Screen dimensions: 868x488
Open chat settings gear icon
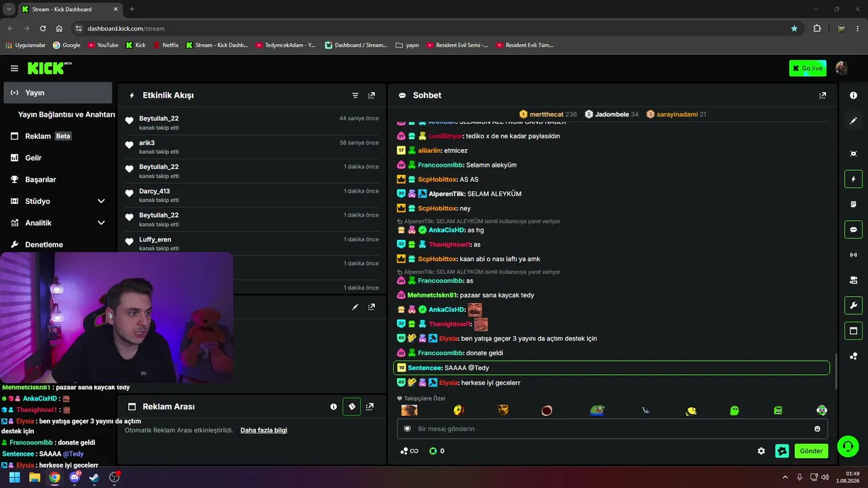coord(762,451)
